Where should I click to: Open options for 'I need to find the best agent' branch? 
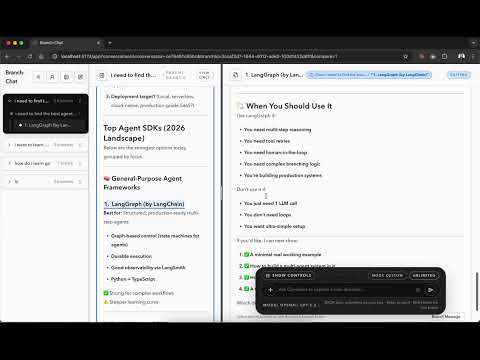[x=79, y=114]
